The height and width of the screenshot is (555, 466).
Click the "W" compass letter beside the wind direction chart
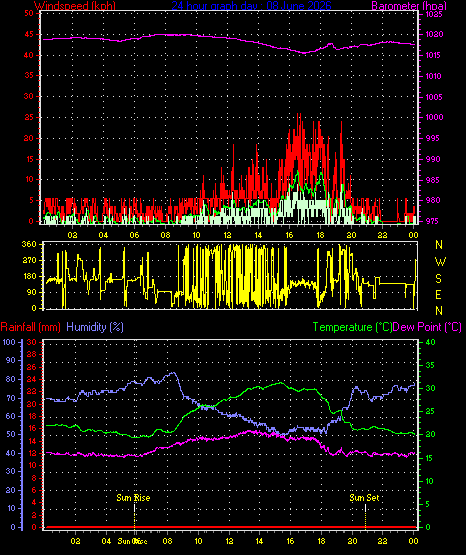pos(440,262)
